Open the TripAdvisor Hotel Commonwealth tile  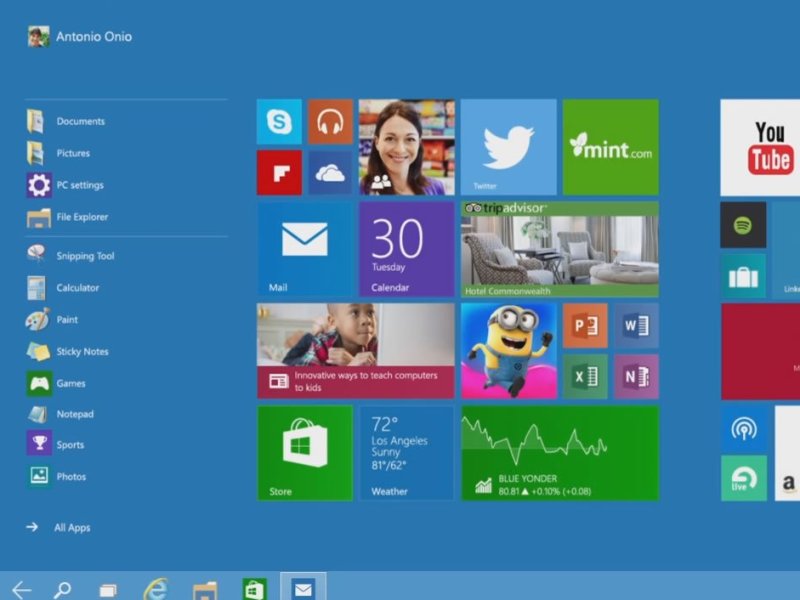[560, 249]
